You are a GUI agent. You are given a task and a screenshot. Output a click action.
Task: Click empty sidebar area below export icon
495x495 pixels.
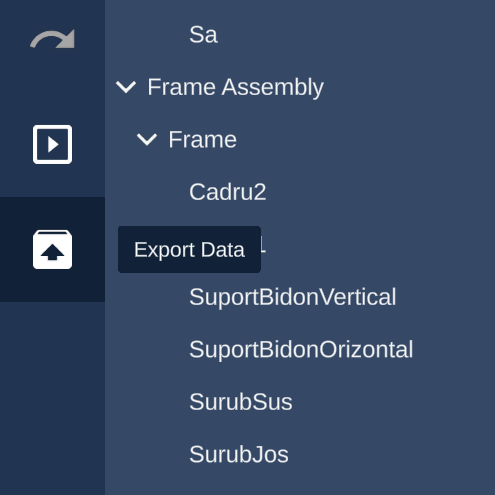(x=52, y=397)
